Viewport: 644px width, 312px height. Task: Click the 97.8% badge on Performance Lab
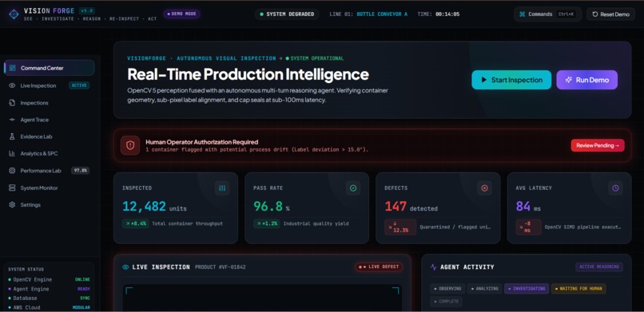click(x=81, y=171)
